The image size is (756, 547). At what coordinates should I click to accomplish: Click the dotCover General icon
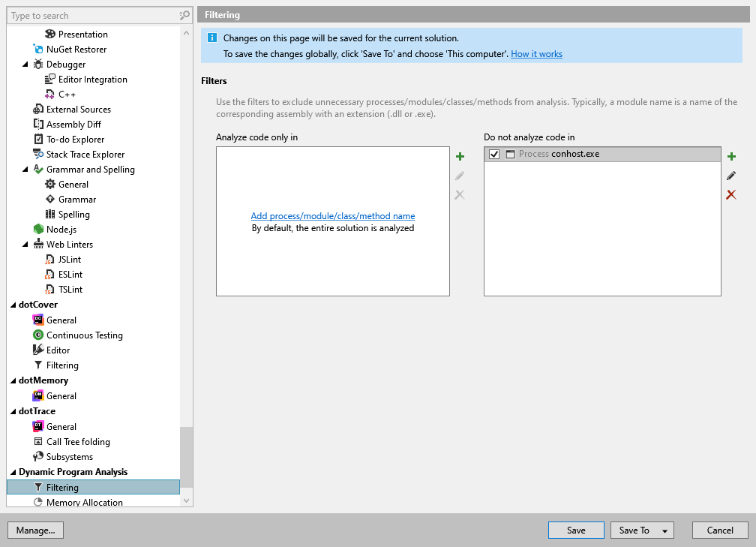[38, 320]
